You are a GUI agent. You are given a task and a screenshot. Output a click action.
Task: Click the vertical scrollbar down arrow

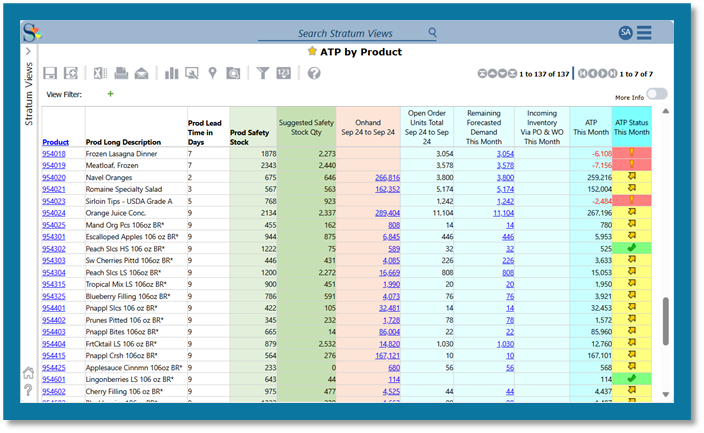[x=666, y=394]
